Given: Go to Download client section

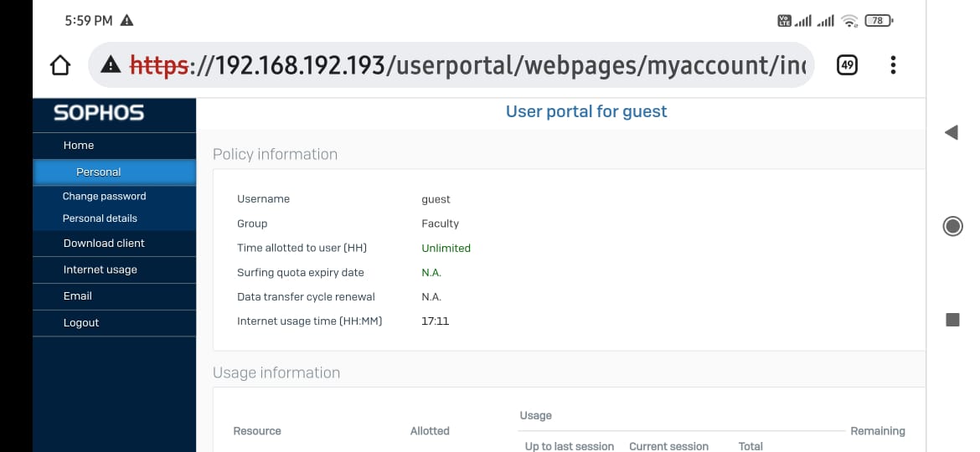Looking at the screenshot, I should (104, 244).
